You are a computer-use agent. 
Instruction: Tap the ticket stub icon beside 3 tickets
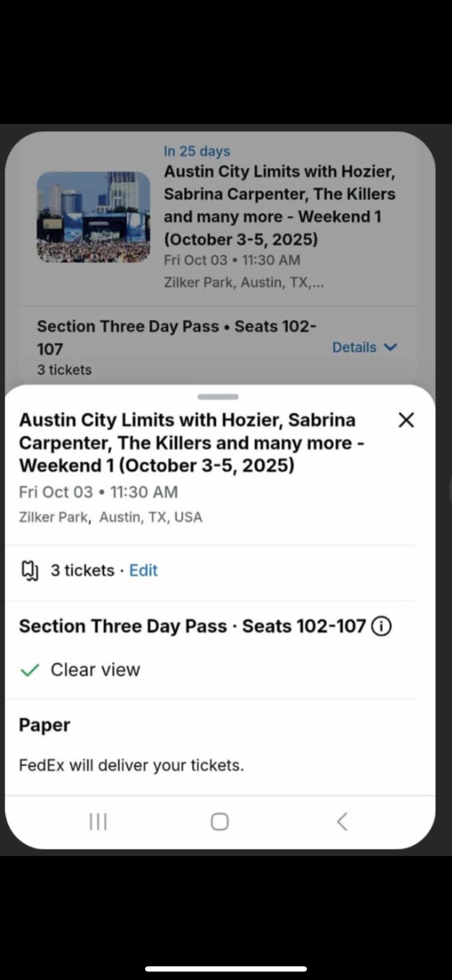click(30, 571)
